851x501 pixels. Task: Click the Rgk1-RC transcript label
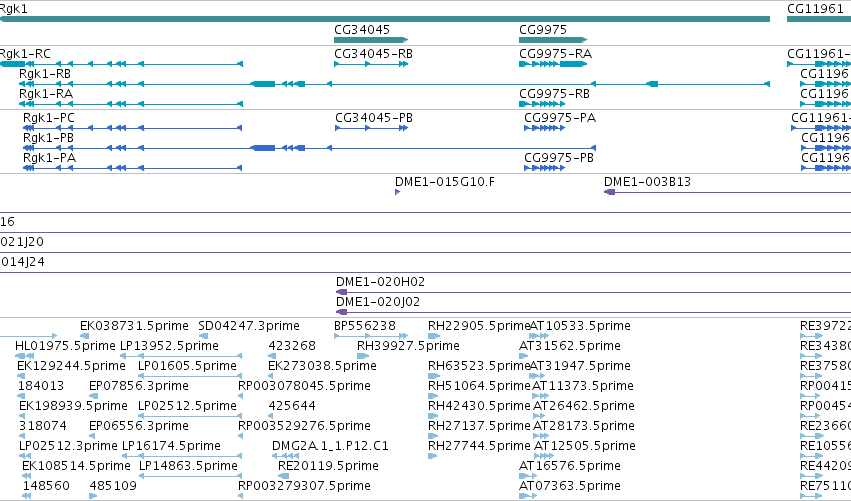click(25, 54)
